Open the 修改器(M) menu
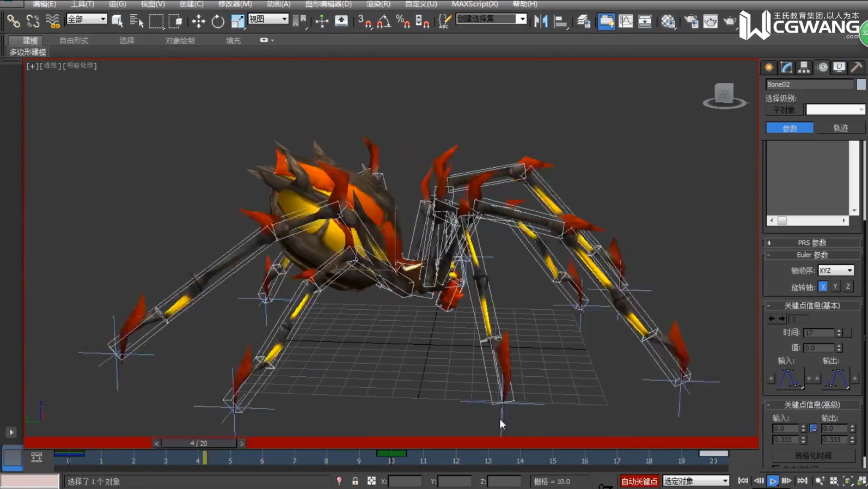This screenshot has width=868, height=489. click(235, 4)
